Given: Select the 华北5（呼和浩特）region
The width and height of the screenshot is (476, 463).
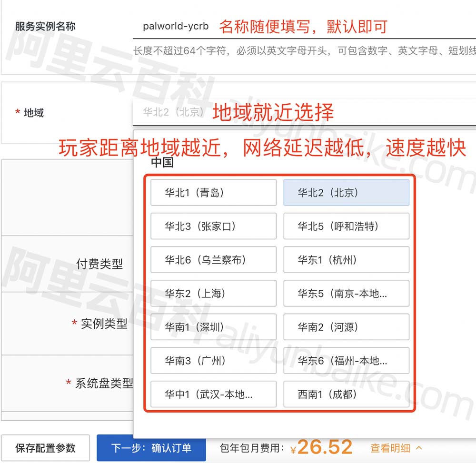Looking at the screenshot, I should [346, 226].
